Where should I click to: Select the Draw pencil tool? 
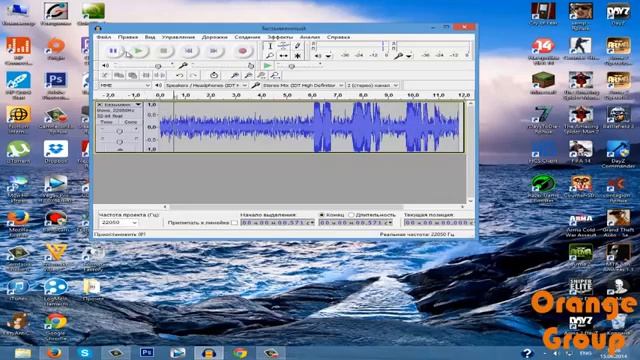(298, 46)
